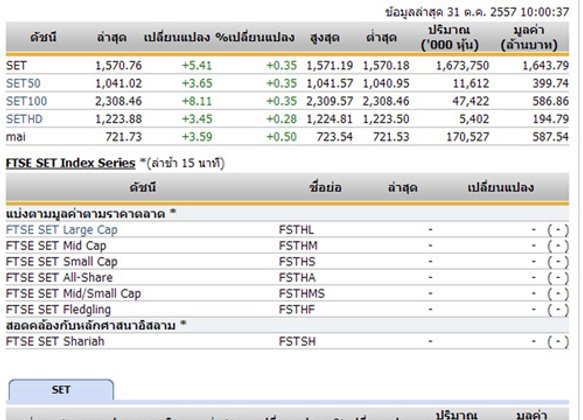Click SET100 change value +8.11
The width and height of the screenshot is (583, 420).
(x=197, y=101)
